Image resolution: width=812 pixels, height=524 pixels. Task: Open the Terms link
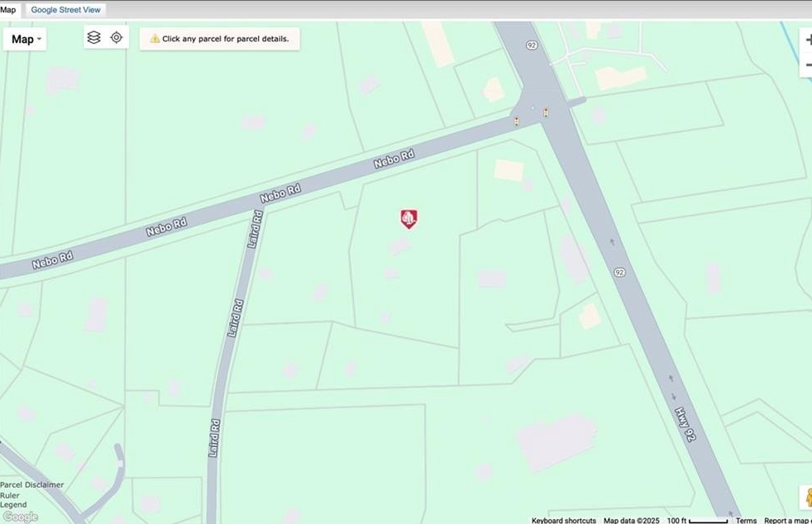point(746,521)
